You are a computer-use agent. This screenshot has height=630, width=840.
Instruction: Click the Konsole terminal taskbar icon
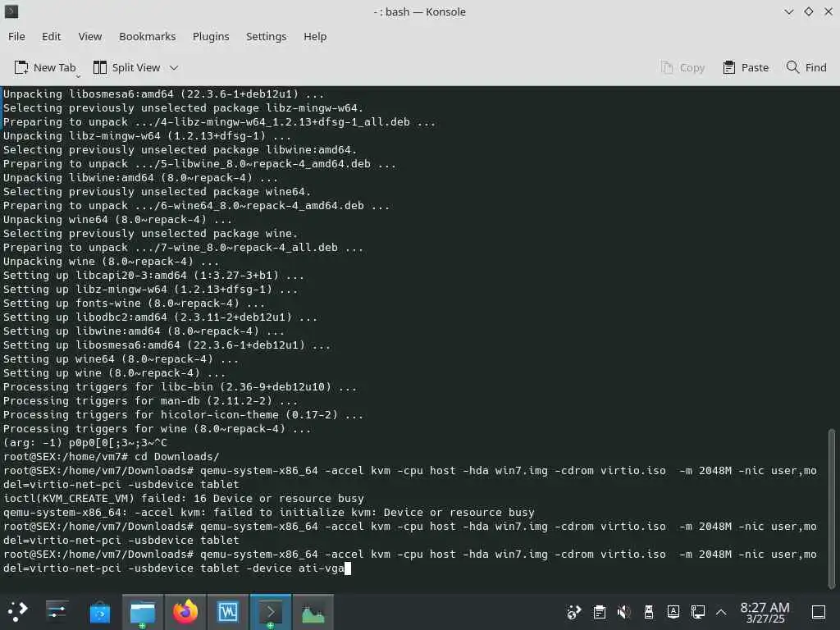pos(271,611)
